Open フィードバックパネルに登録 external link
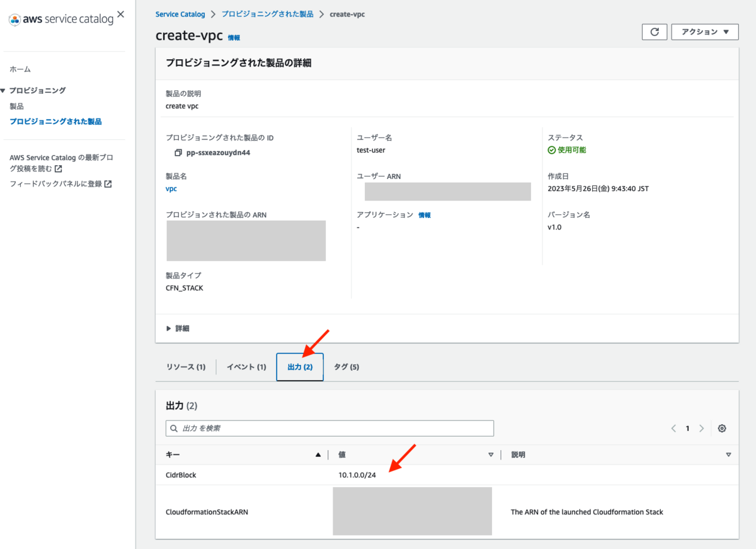 [60, 184]
